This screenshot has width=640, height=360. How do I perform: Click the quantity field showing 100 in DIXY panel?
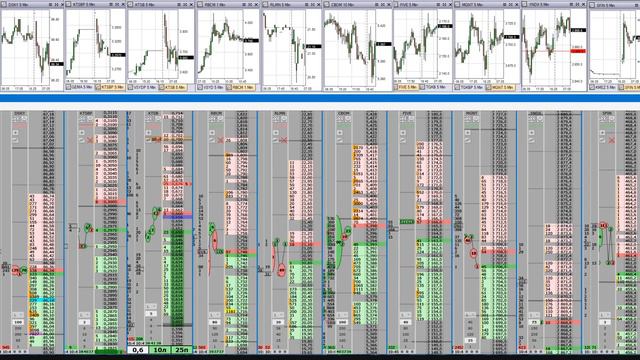[x=18, y=322]
